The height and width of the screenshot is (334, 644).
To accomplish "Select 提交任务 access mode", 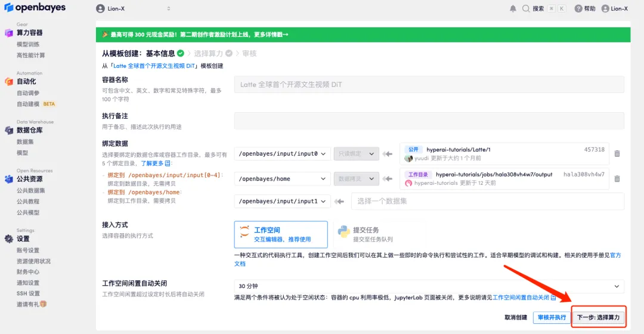I will coord(366,234).
